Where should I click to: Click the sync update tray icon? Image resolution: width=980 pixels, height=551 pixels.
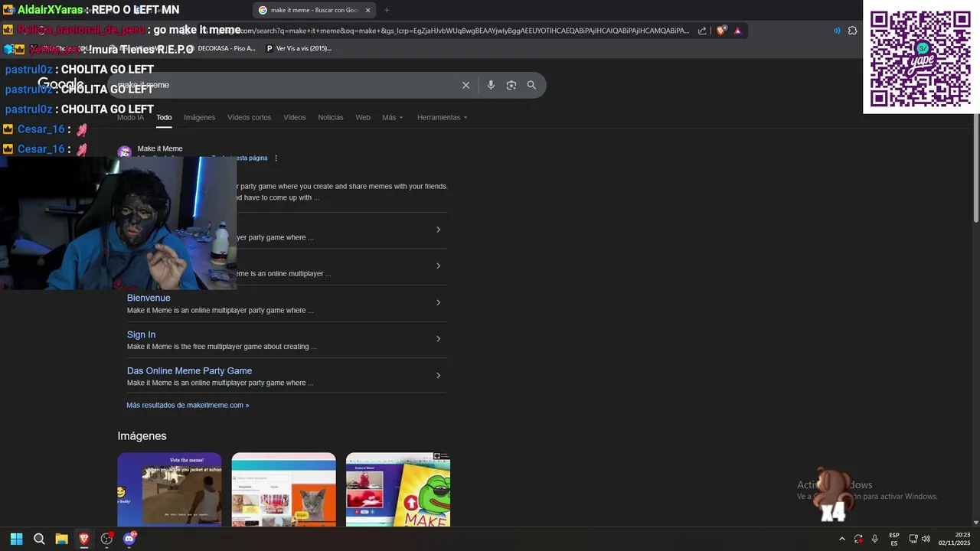[x=858, y=539]
